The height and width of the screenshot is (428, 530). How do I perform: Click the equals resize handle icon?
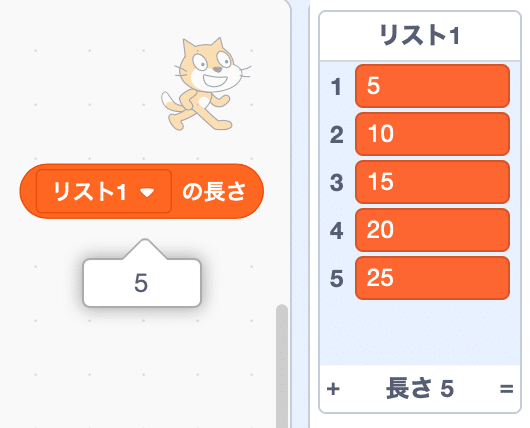point(506,389)
